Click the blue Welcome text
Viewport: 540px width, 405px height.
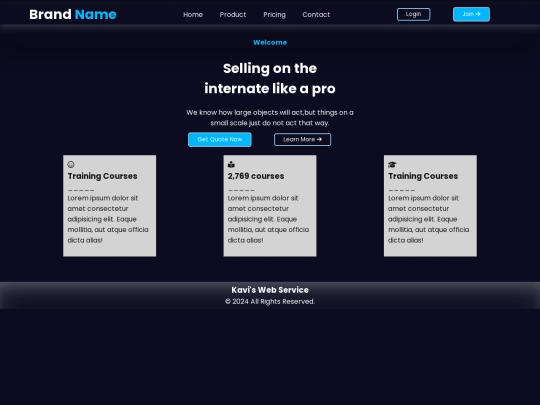pos(270,42)
